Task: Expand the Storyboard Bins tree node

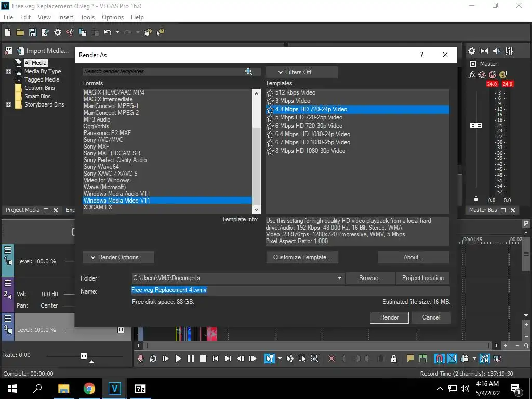Action: click(8, 105)
